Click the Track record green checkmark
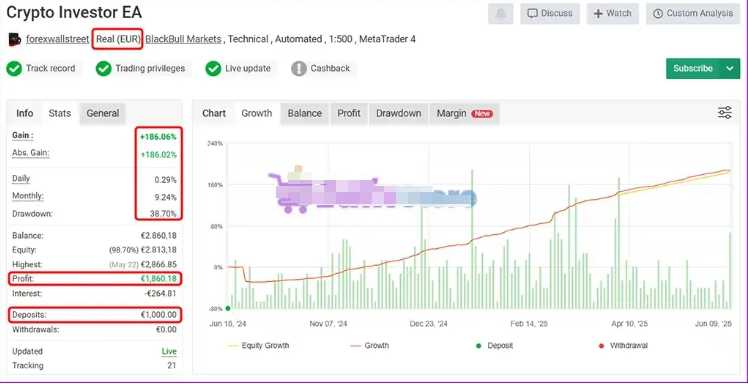 tap(14, 68)
